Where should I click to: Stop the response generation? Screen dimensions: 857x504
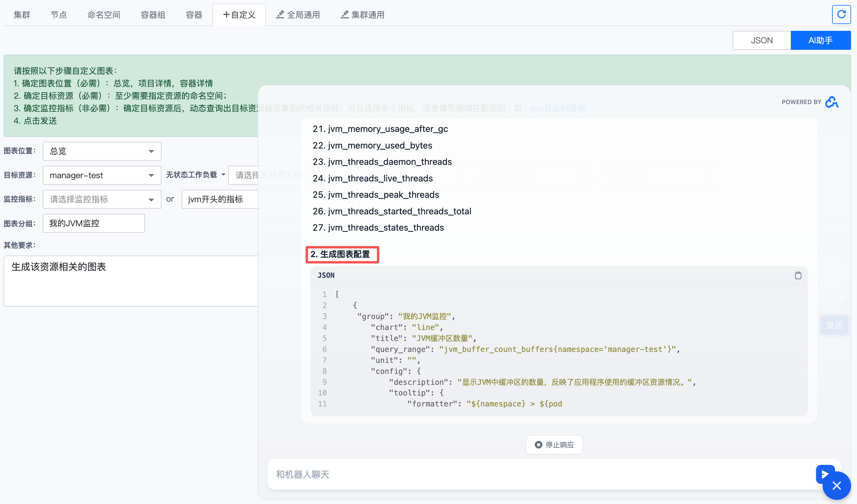554,444
